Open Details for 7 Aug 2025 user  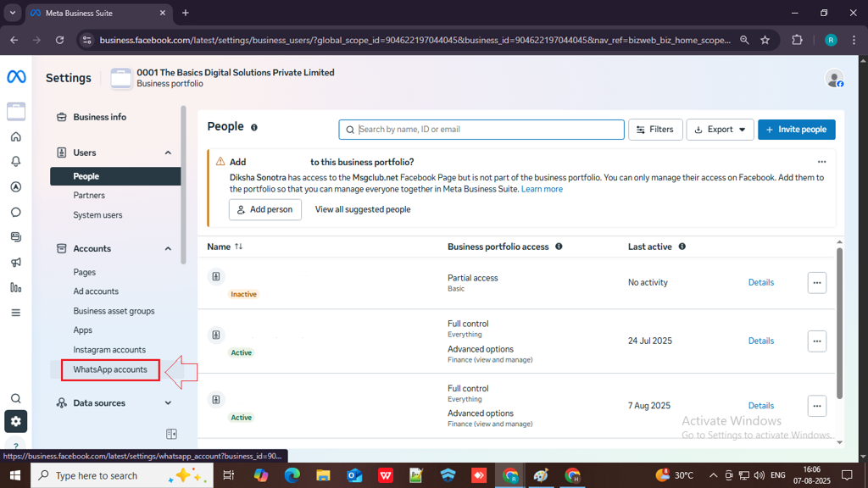coord(761,406)
